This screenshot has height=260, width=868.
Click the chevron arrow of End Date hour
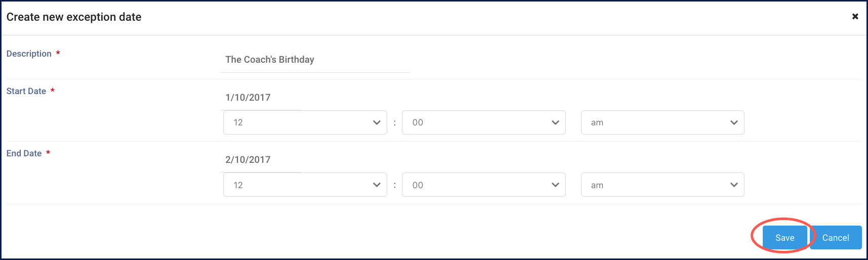(x=376, y=185)
